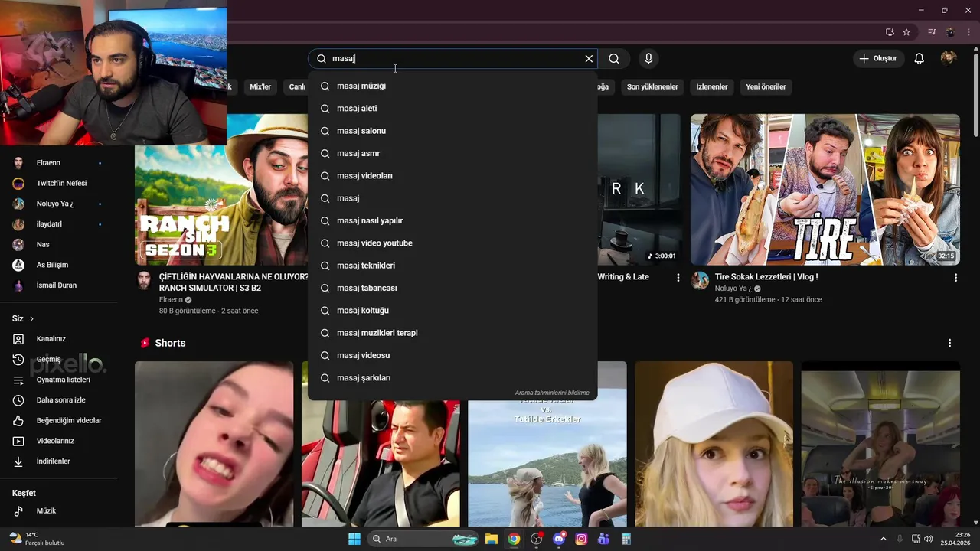The width and height of the screenshot is (980, 551).
Task: Select the suggestion masaj aleti
Action: tap(452, 109)
